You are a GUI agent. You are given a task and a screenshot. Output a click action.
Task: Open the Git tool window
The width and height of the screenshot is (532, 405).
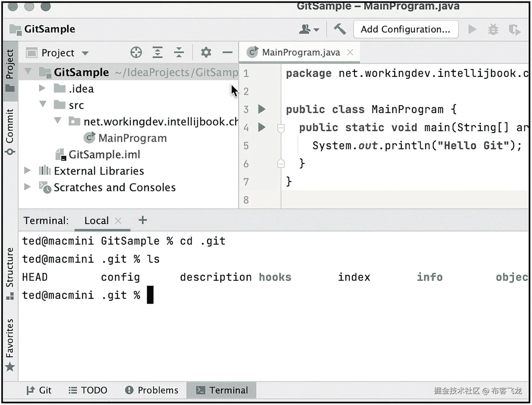39,390
